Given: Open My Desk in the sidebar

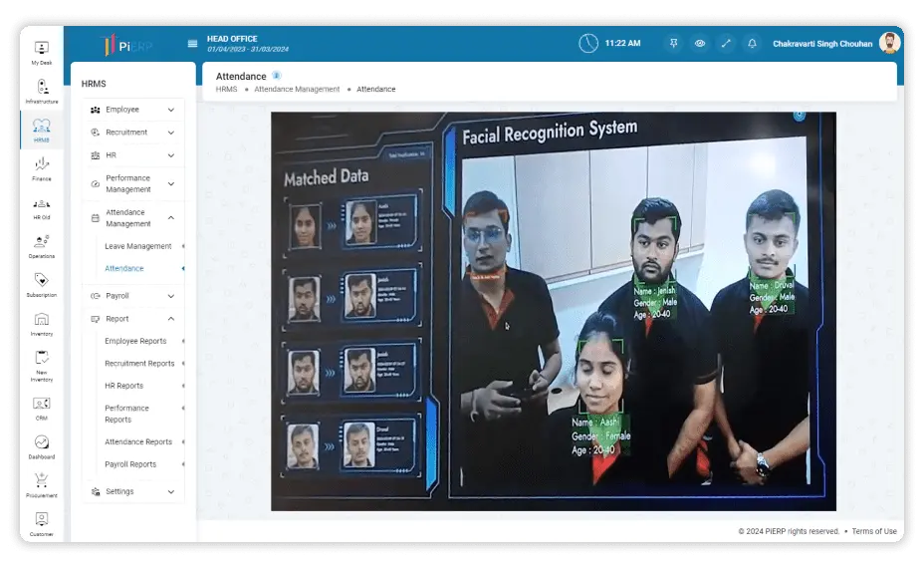Looking at the screenshot, I should (x=41, y=53).
